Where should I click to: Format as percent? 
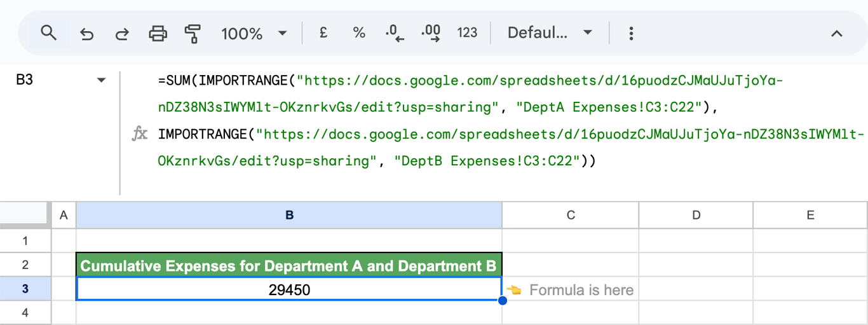click(359, 32)
